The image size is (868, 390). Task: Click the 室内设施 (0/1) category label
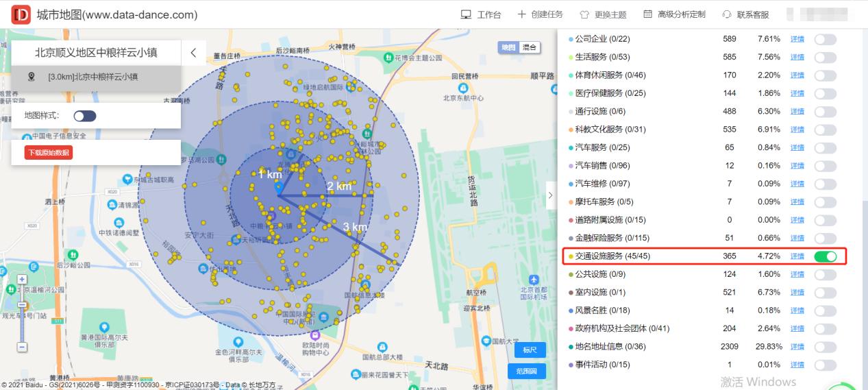(600, 293)
